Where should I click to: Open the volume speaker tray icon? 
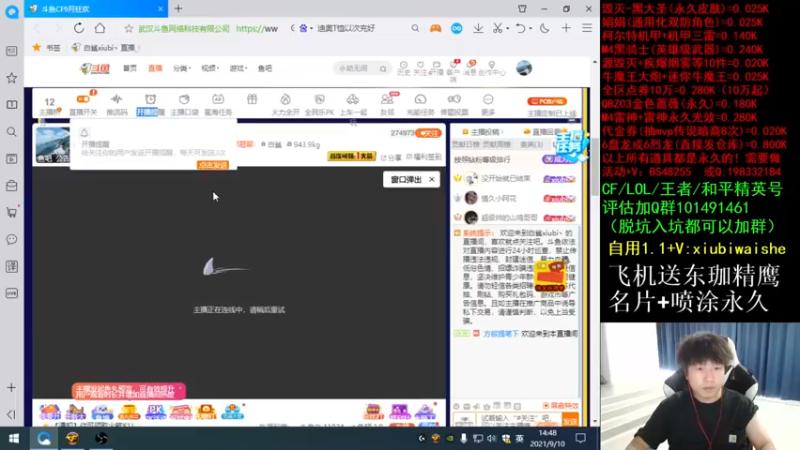click(491, 438)
